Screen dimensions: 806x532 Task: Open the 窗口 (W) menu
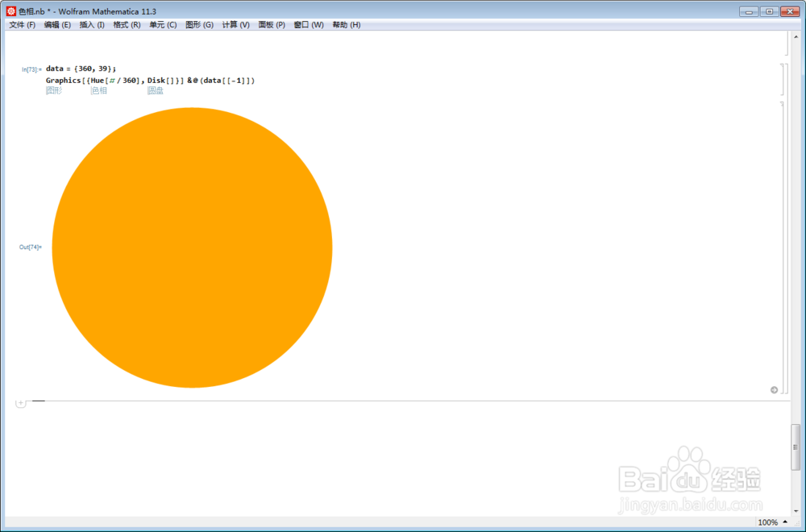click(x=309, y=25)
